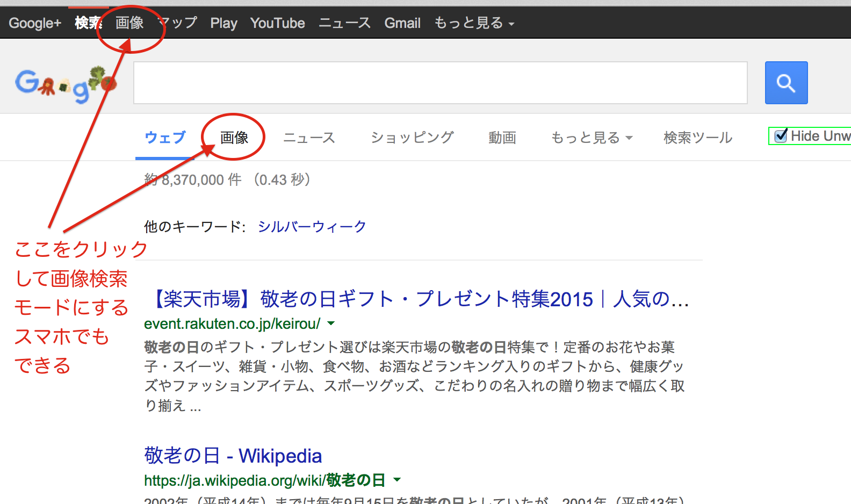Open マップ in the top bar

[177, 23]
